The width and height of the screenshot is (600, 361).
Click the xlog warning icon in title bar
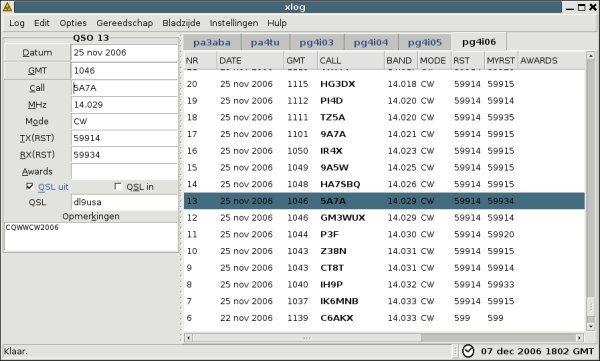coord(7,7)
